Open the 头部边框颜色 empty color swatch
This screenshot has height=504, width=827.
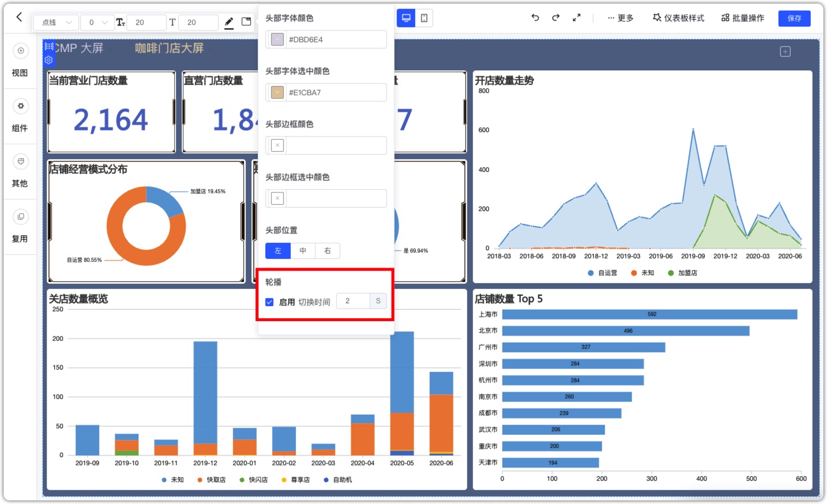click(277, 145)
